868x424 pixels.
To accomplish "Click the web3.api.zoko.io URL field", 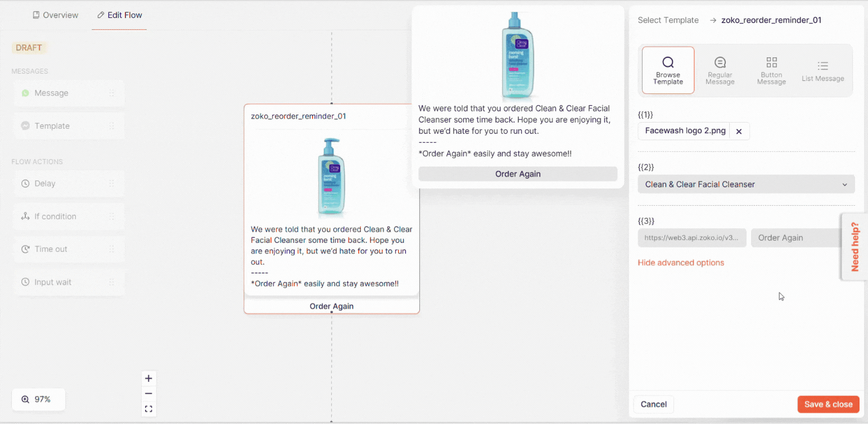I will pos(692,238).
